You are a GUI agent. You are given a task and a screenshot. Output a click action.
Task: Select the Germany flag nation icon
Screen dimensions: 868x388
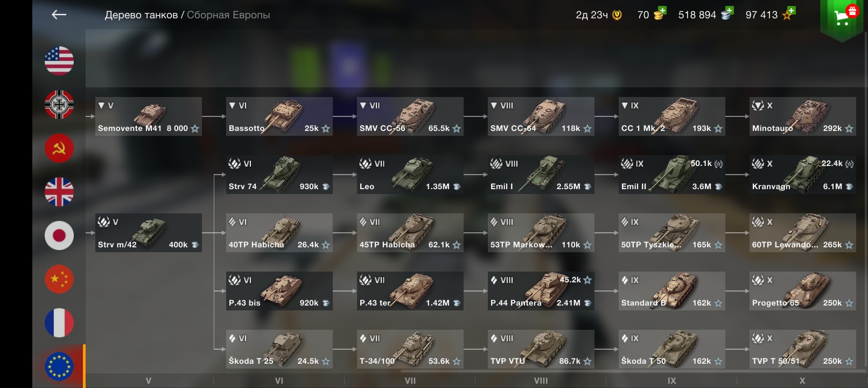(59, 104)
